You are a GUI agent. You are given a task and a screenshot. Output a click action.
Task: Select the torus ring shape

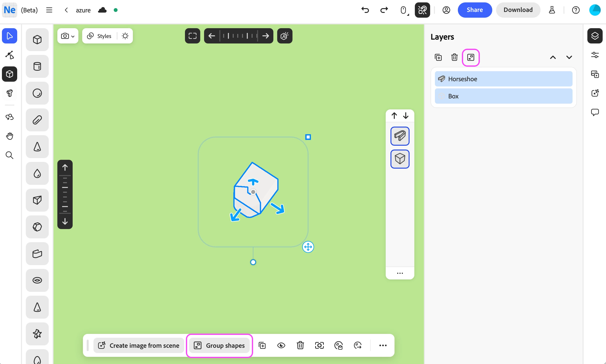click(37, 280)
